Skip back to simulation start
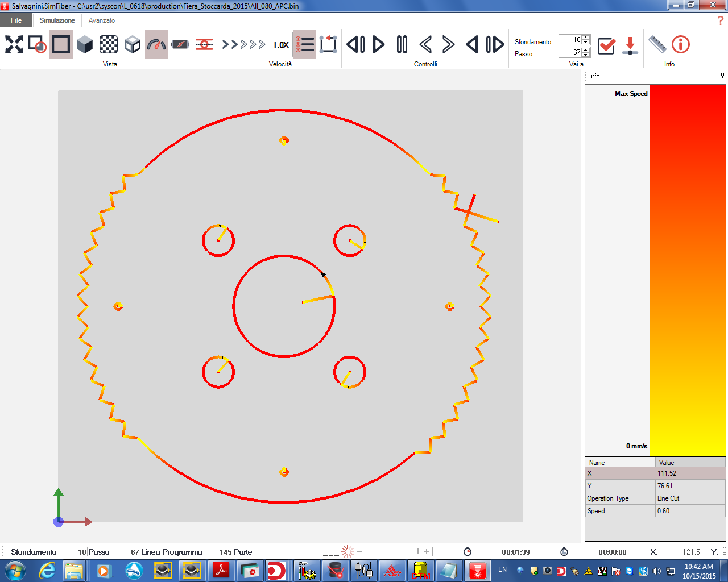Viewport: 728px width, 582px height. pyautogui.click(x=355, y=44)
